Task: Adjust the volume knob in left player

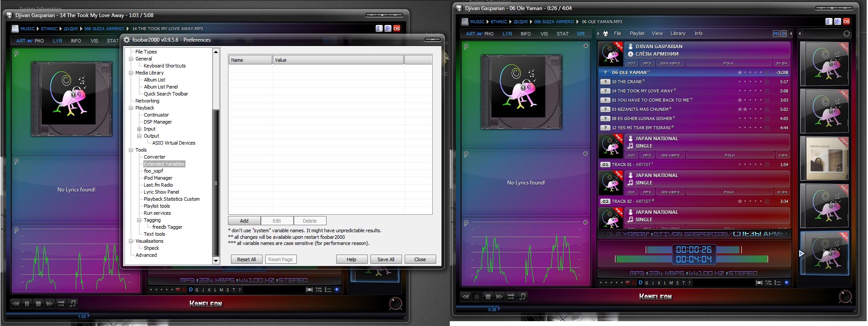Action: [395, 303]
